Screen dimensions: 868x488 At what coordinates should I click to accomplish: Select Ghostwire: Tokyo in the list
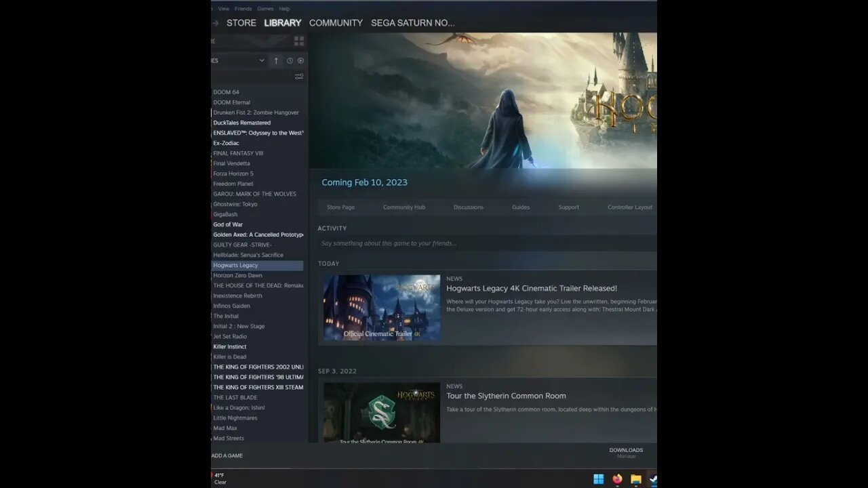[x=235, y=204]
